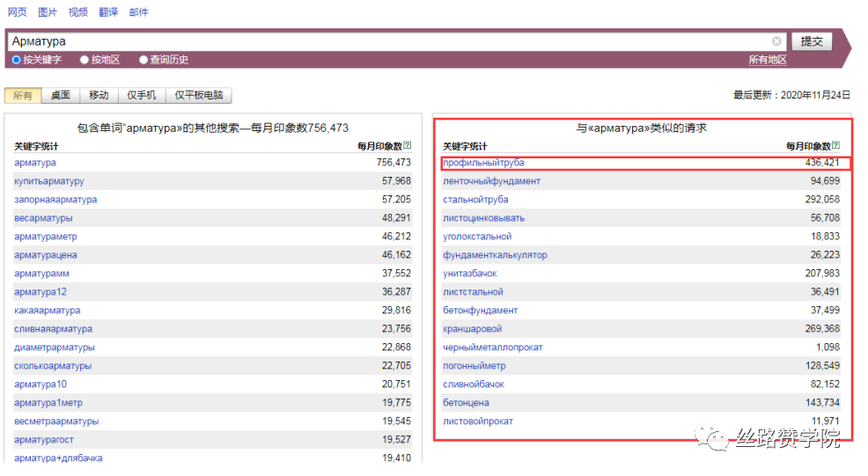Switch to the 仅平板电脑 device tab
The width and height of the screenshot is (868, 476).
tap(198, 95)
